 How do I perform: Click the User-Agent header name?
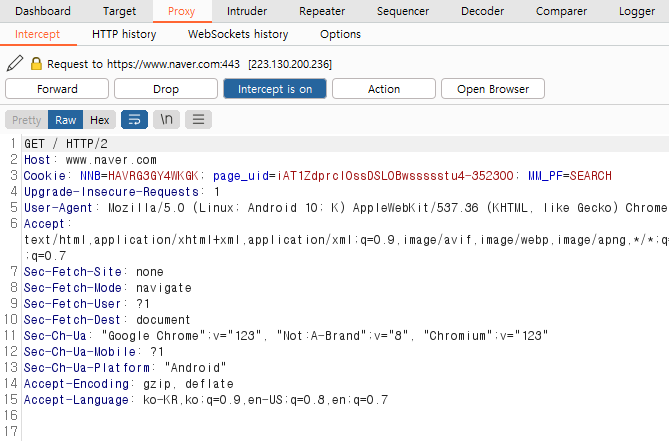(x=58, y=208)
